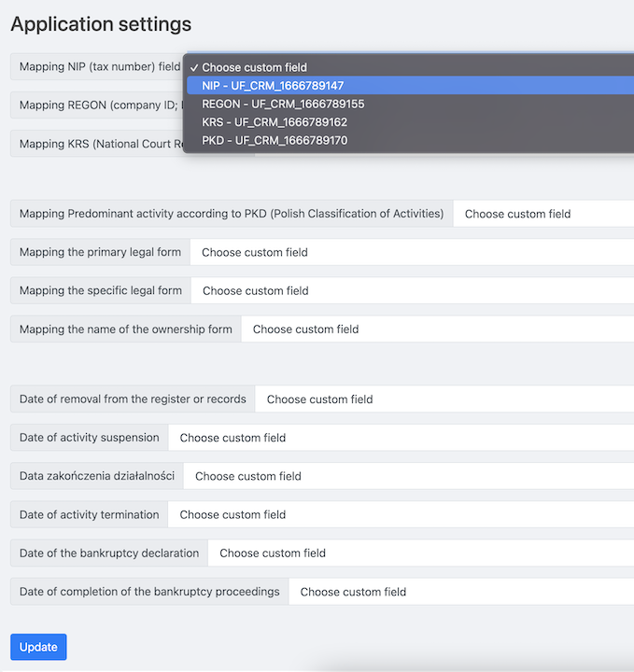Choose REGON - UF_CRM_1666789155 from the list
The height and width of the screenshot is (672, 634).
[x=283, y=105]
